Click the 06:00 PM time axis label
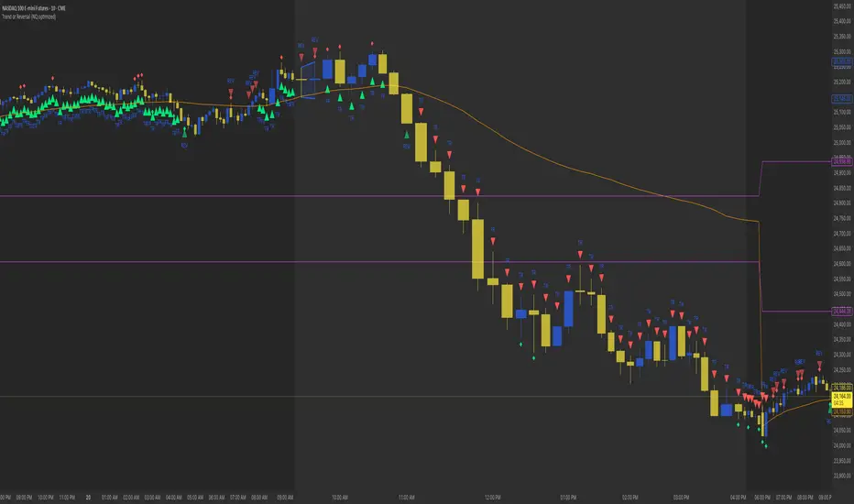 [x=762, y=498]
